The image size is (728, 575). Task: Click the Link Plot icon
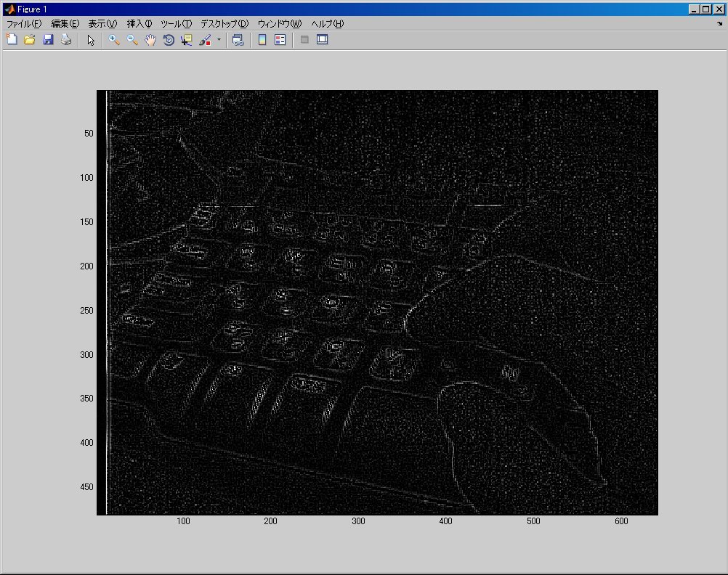coord(238,40)
